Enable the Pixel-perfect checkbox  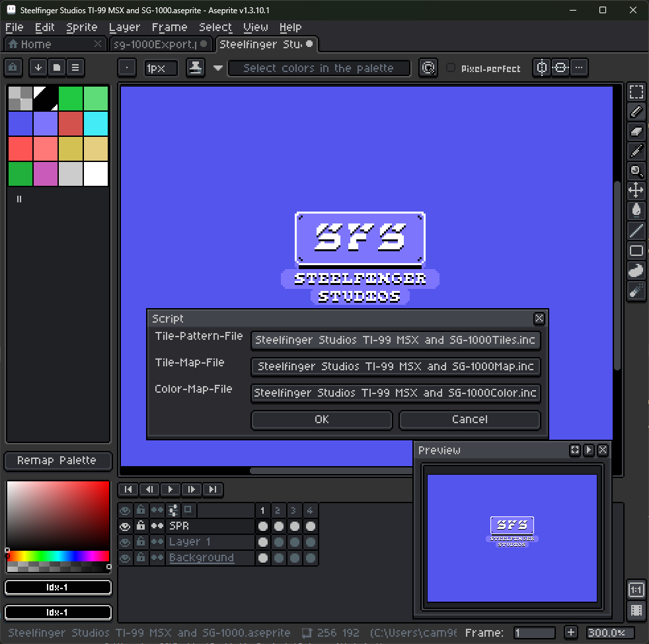click(450, 67)
